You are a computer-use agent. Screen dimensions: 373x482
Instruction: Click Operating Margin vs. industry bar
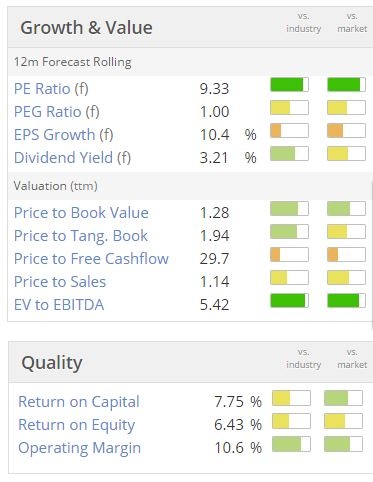coord(291,444)
